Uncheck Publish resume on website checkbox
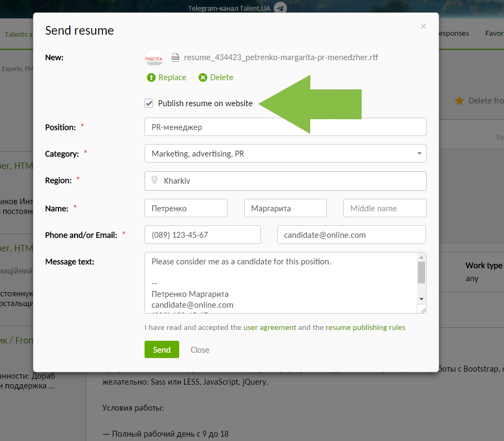The width and height of the screenshot is (504, 441). coord(149,103)
